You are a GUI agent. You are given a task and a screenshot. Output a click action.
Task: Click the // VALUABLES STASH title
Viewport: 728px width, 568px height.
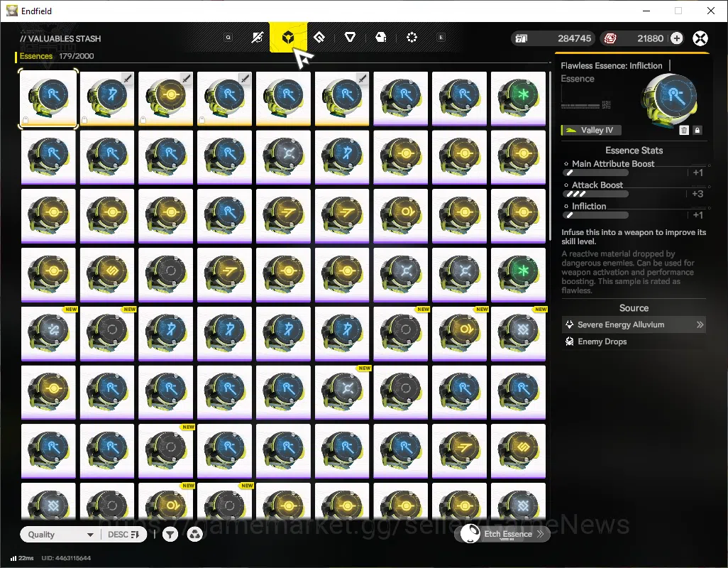[x=60, y=38]
